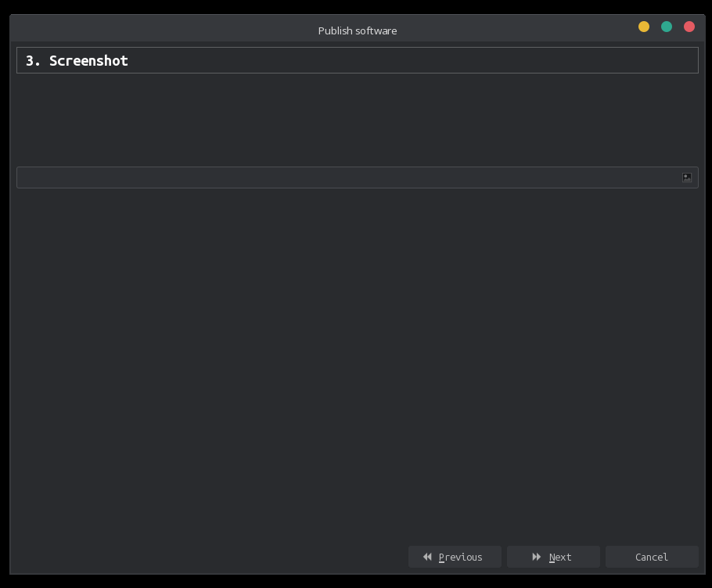Screen dimensions: 712x588
Task: Cancel the software publishing wizard
Action: coord(652,557)
